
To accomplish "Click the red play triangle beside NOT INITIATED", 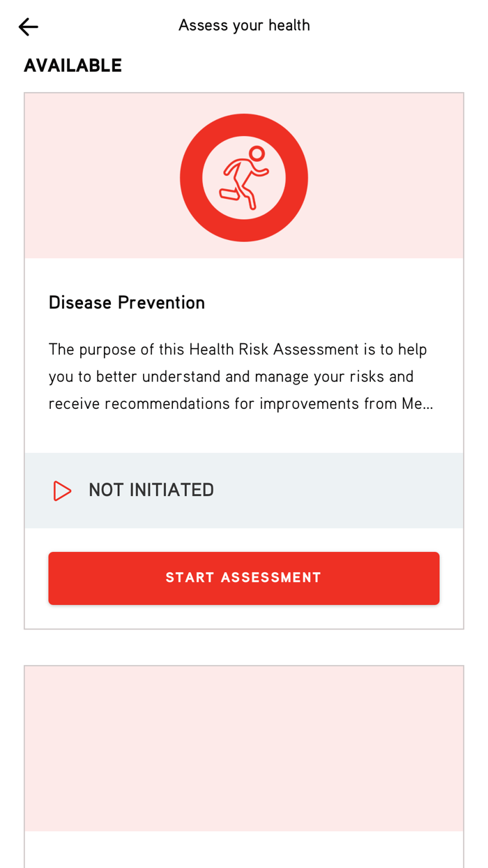I will point(61,490).
